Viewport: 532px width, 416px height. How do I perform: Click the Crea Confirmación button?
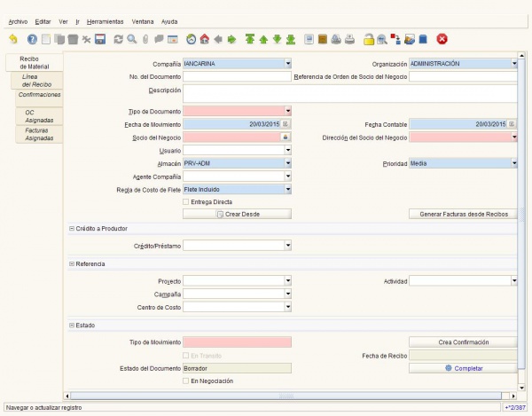click(464, 342)
